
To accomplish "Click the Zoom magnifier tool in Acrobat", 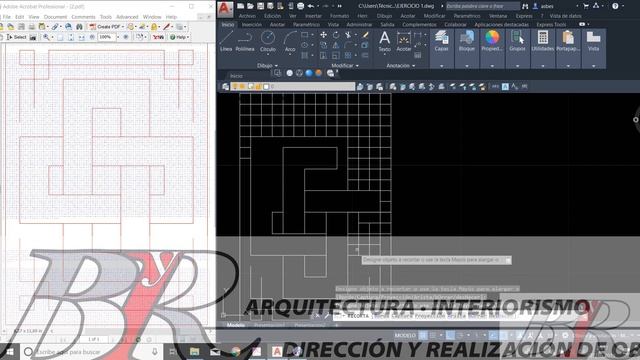I will [x=46, y=37].
